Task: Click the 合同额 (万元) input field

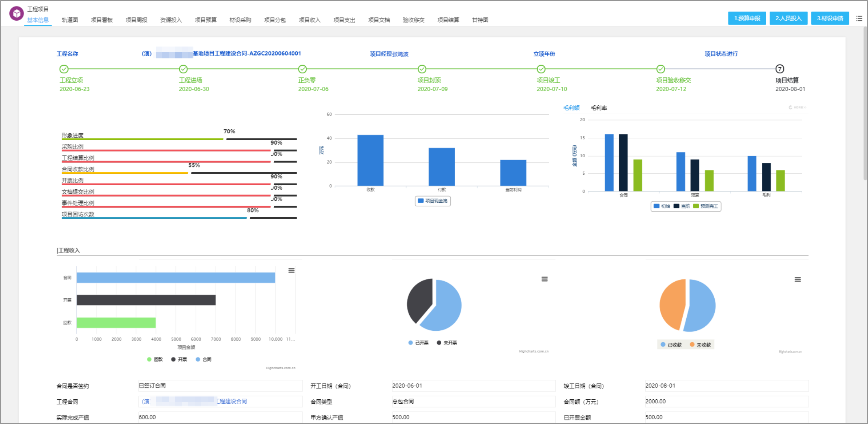Action: pos(726,401)
